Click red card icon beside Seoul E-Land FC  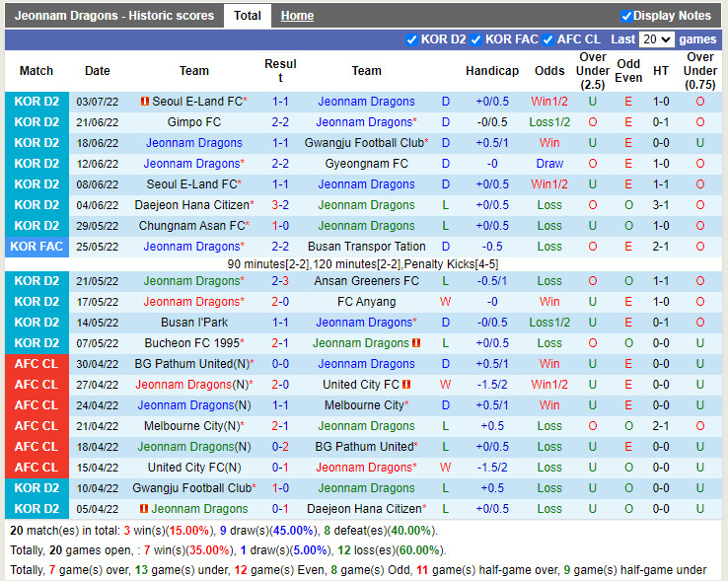(145, 102)
